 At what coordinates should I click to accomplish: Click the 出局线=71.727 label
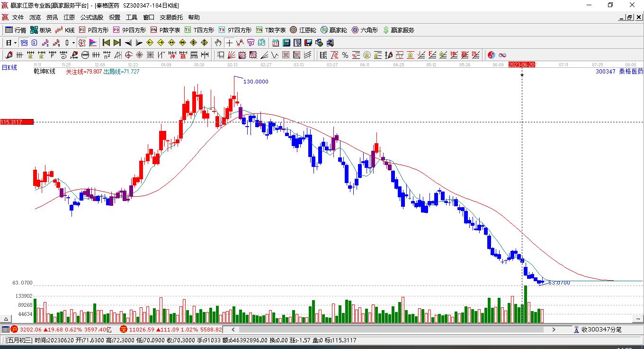click(121, 72)
